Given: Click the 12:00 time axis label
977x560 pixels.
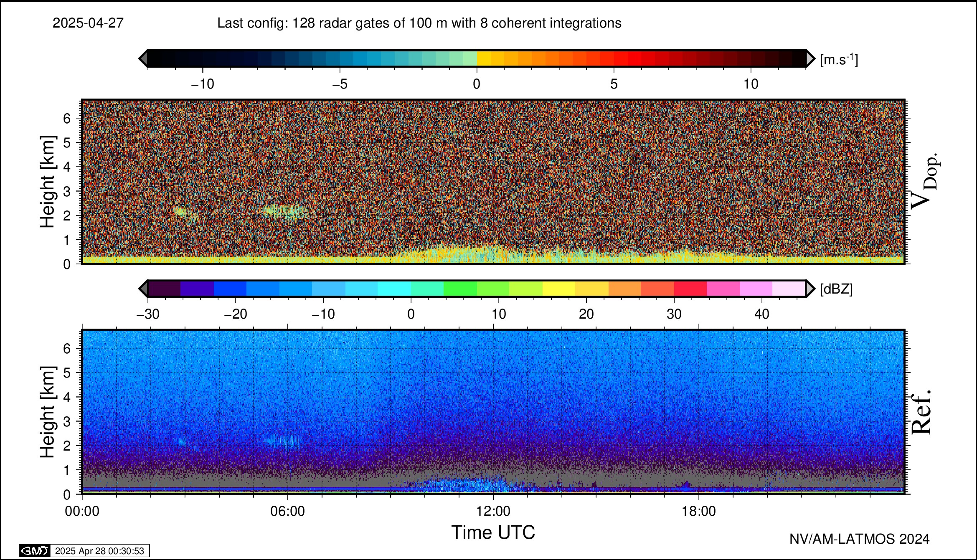Looking at the screenshot, I should [493, 511].
